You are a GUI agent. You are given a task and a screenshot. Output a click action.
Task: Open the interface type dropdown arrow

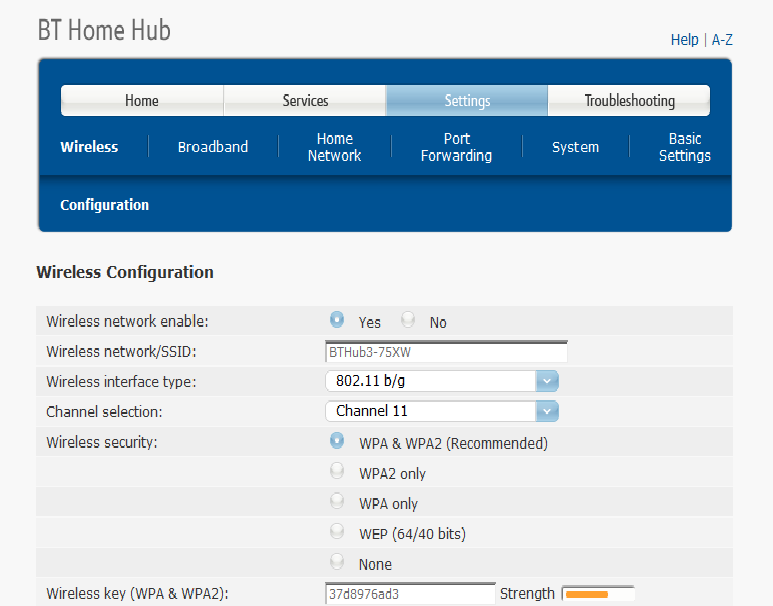[547, 381]
